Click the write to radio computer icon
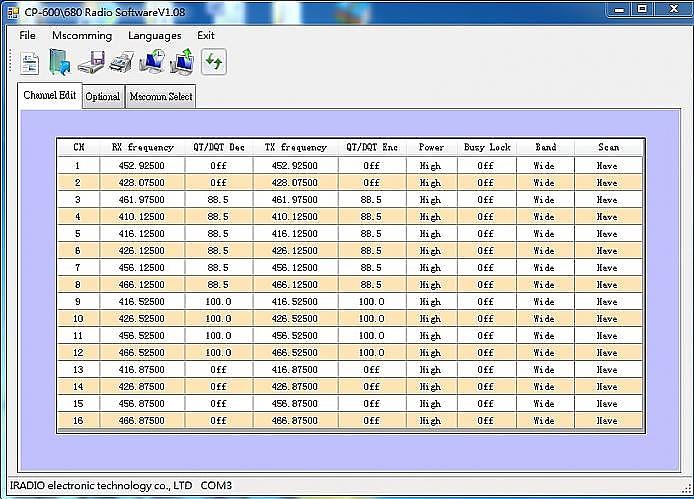This screenshot has height=499, width=694. (183, 62)
